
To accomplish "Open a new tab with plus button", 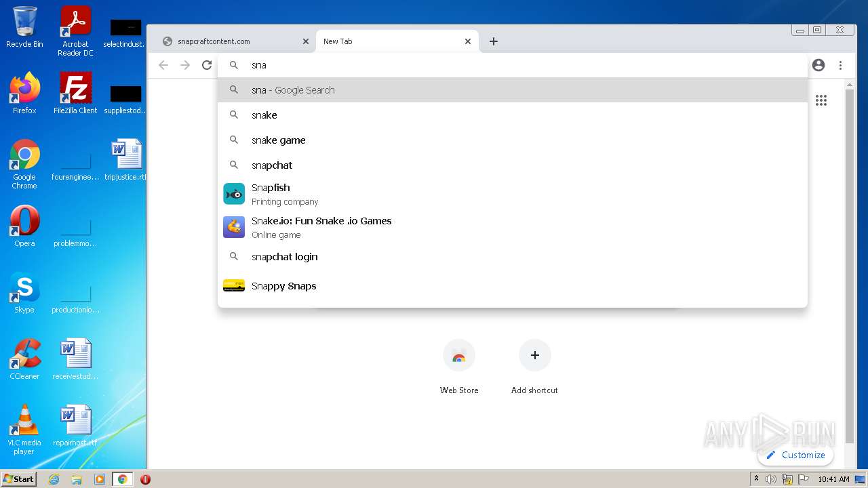I will [x=494, y=41].
